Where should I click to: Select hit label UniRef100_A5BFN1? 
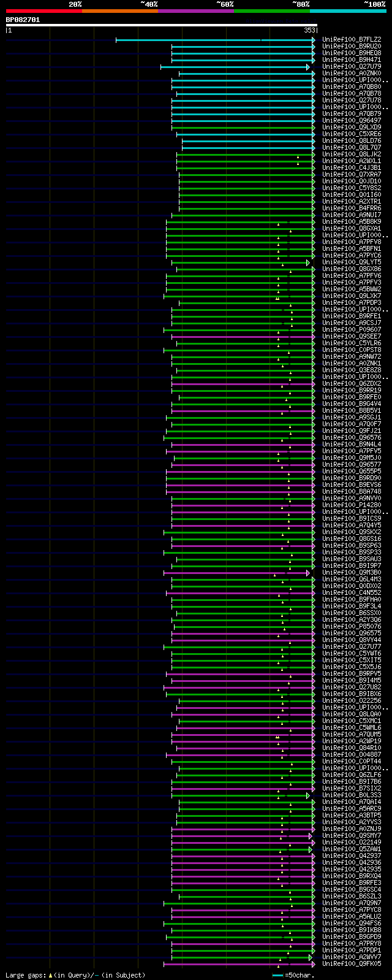coord(352,249)
